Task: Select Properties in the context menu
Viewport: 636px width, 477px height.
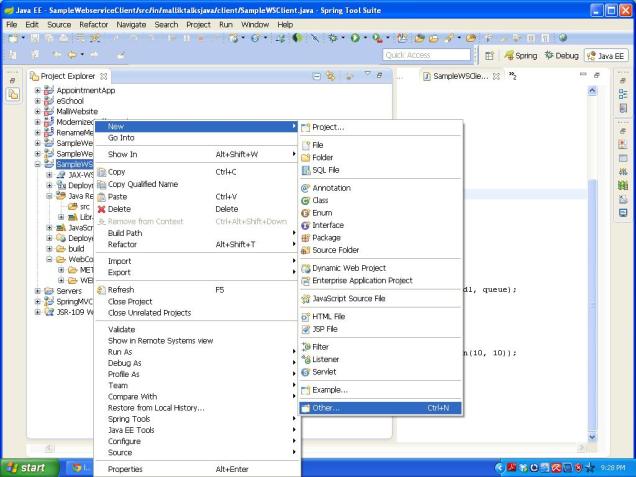Action: [x=125, y=469]
